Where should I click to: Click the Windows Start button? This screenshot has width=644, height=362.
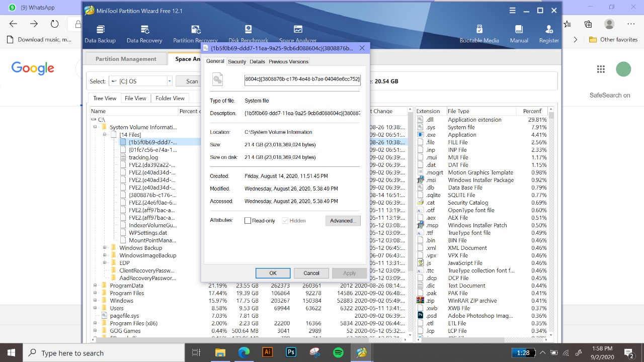pyautogui.click(x=11, y=353)
